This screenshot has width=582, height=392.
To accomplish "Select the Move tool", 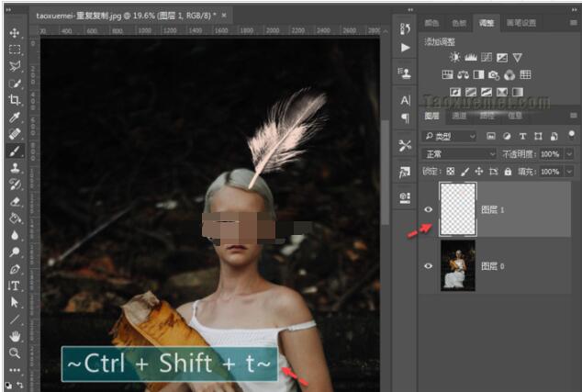I will (x=15, y=33).
